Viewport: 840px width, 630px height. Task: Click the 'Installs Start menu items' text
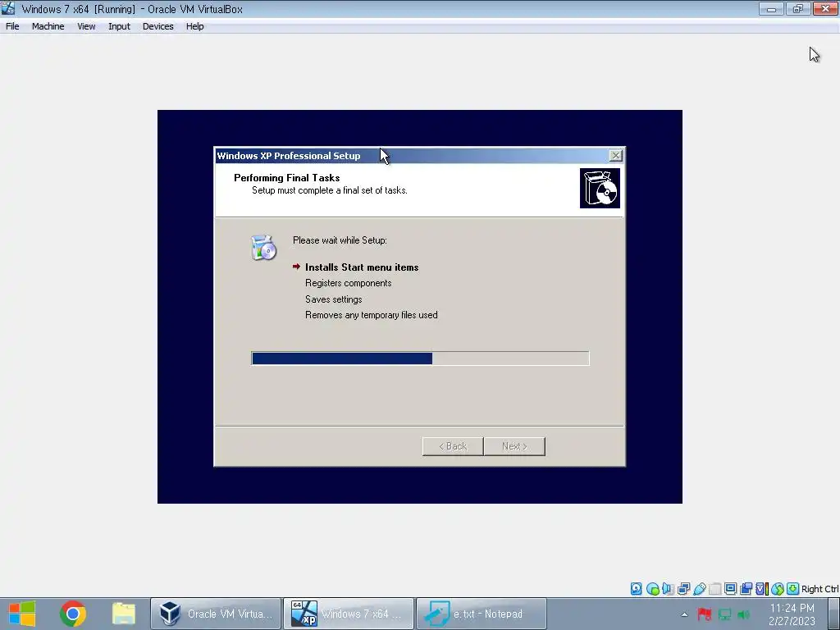362,267
